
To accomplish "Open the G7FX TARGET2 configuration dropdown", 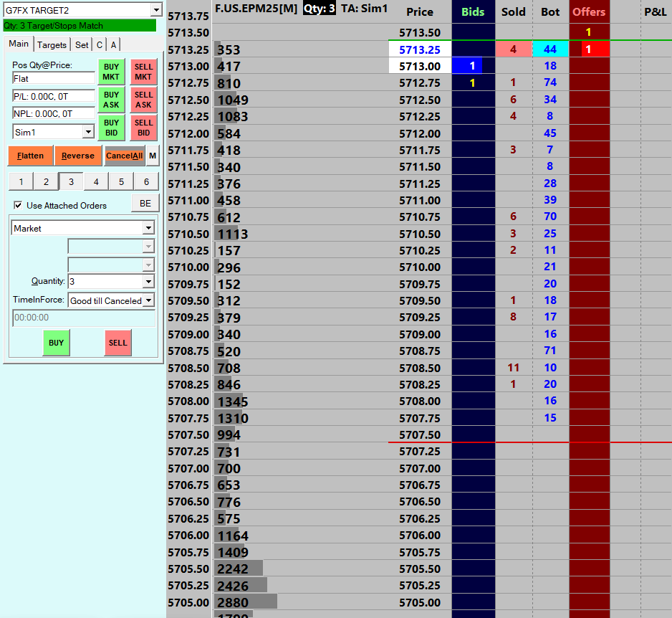I will click(x=156, y=10).
